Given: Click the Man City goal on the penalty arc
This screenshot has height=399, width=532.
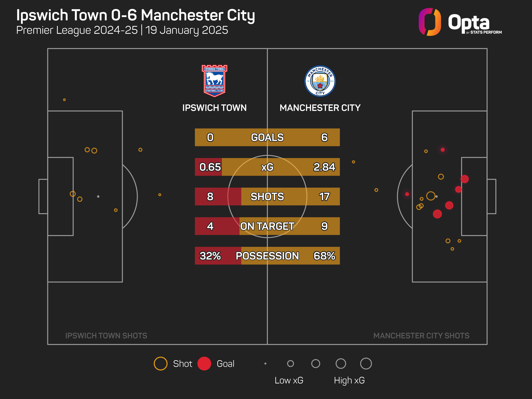Looking at the screenshot, I should (407, 194).
